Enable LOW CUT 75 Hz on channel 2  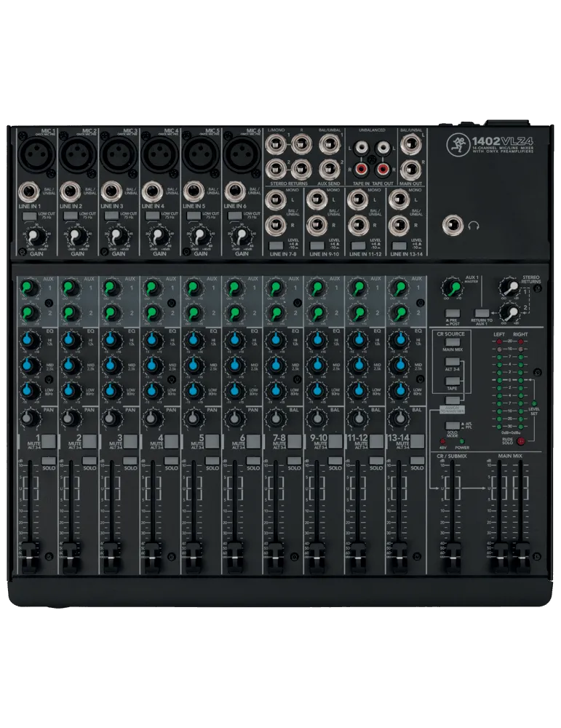tap(71, 216)
